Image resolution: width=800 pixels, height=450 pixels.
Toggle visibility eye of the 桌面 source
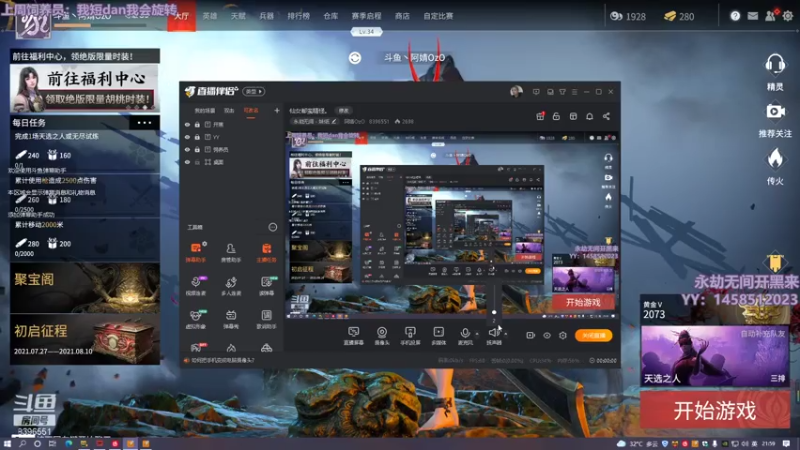pyautogui.click(x=187, y=162)
